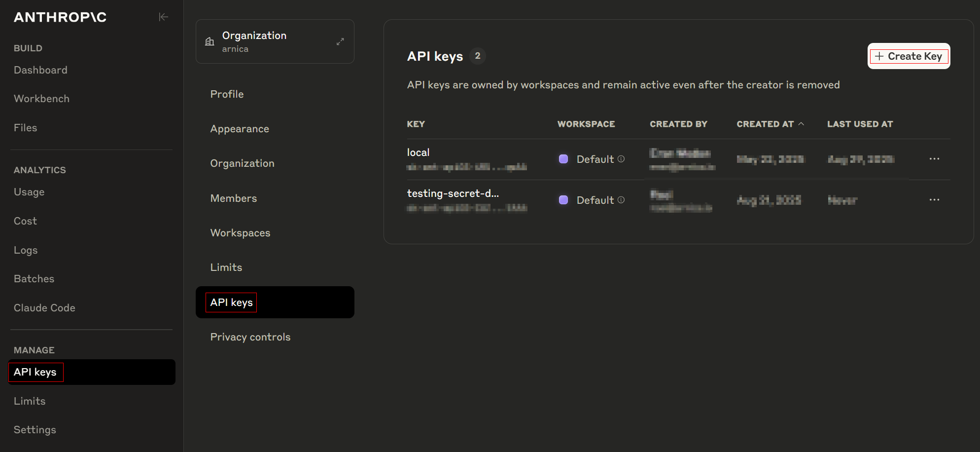Open the more options menu for local key
The width and height of the screenshot is (980, 452).
click(934, 159)
